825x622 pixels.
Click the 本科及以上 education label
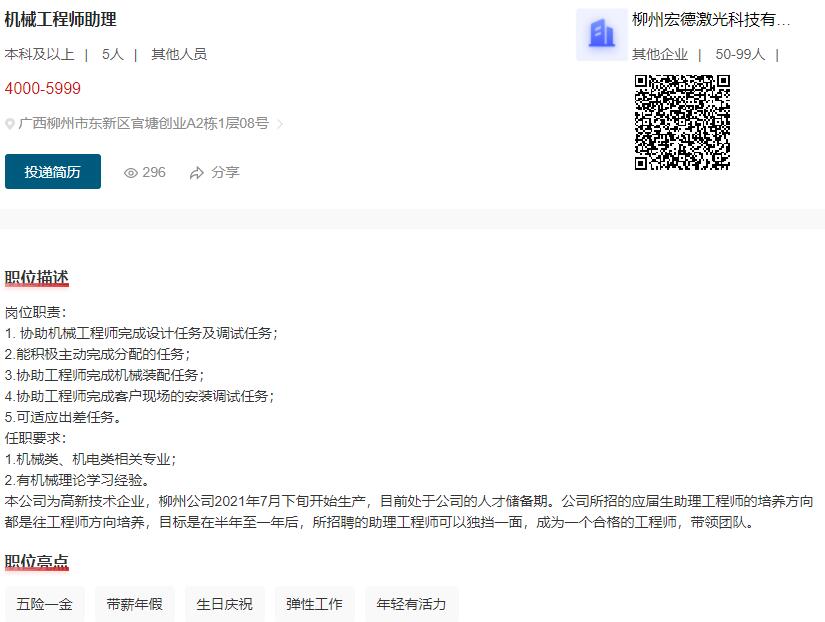(39, 54)
